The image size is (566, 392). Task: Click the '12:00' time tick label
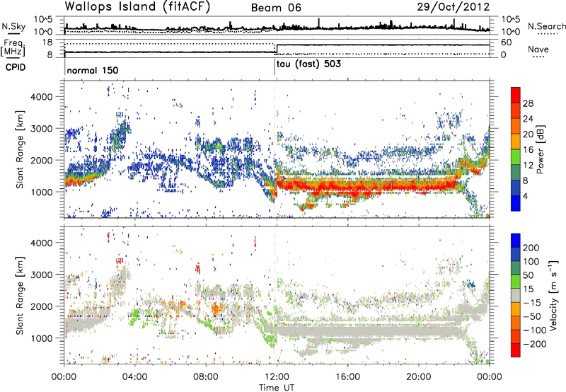point(277,377)
